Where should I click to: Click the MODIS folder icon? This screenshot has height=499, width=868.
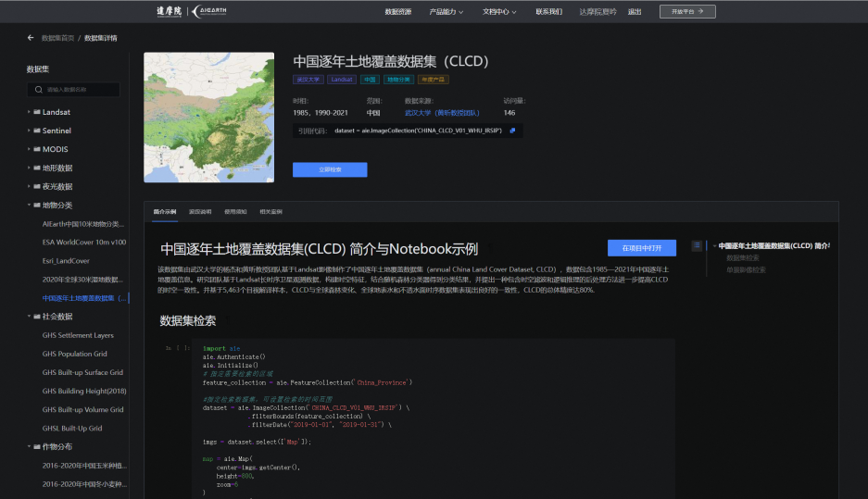(37, 149)
